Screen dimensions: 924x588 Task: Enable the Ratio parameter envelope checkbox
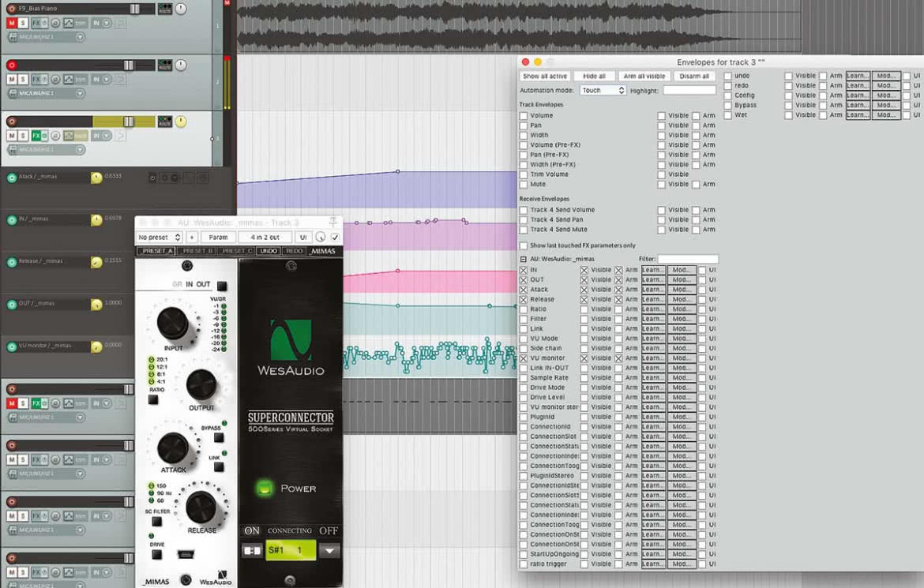click(524, 309)
